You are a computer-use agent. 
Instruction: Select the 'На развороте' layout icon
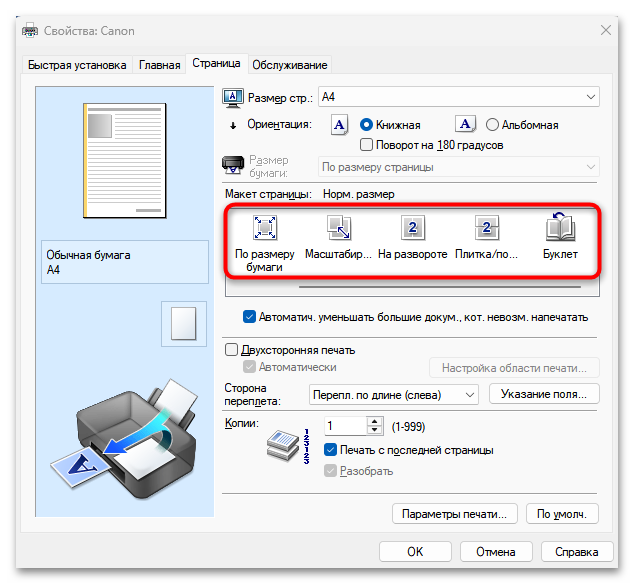(412, 229)
